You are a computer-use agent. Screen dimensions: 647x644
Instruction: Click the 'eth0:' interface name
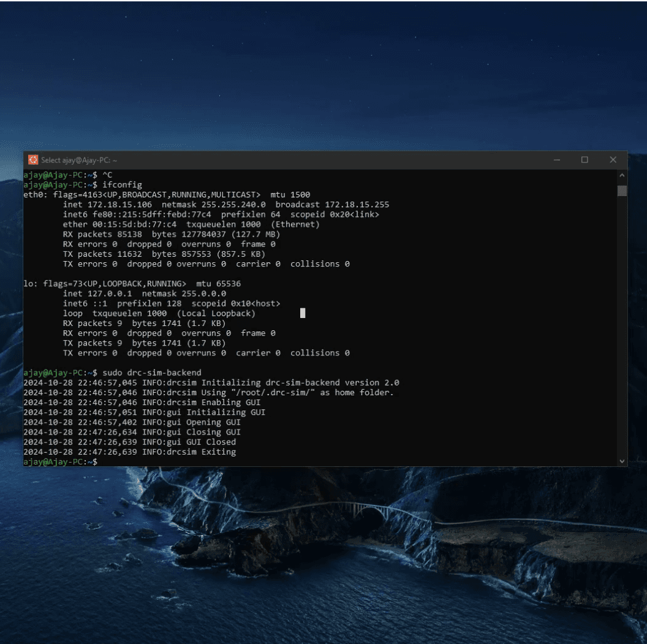[36, 195]
